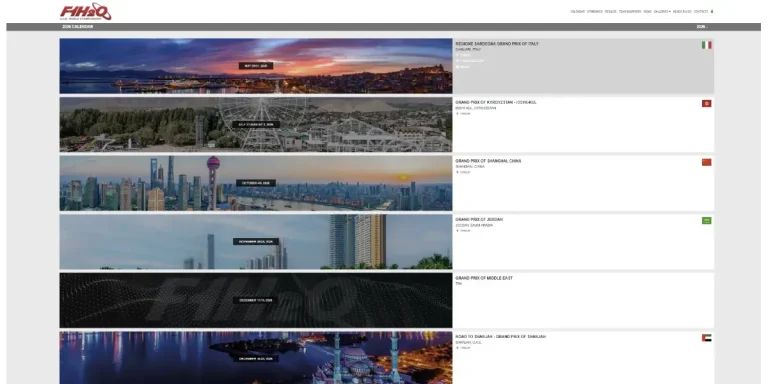Click date badge on the Shanghai banner
Image resolution: width=768 pixels, height=384 pixels.
click(256, 183)
